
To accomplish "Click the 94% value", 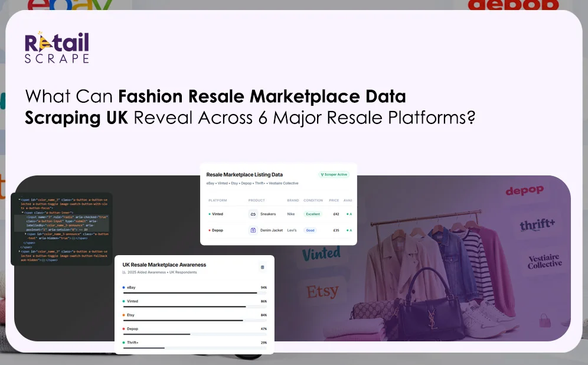I will coord(264,288).
